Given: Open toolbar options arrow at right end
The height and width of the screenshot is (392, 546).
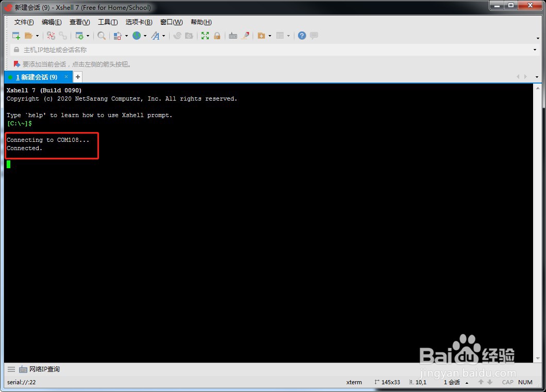Looking at the screenshot, I should tap(538, 38).
